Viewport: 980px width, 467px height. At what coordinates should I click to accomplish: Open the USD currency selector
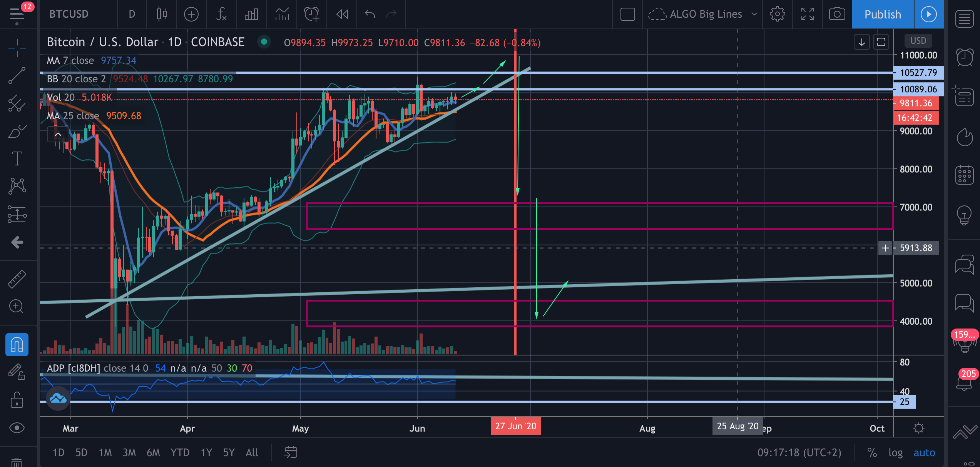[918, 40]
